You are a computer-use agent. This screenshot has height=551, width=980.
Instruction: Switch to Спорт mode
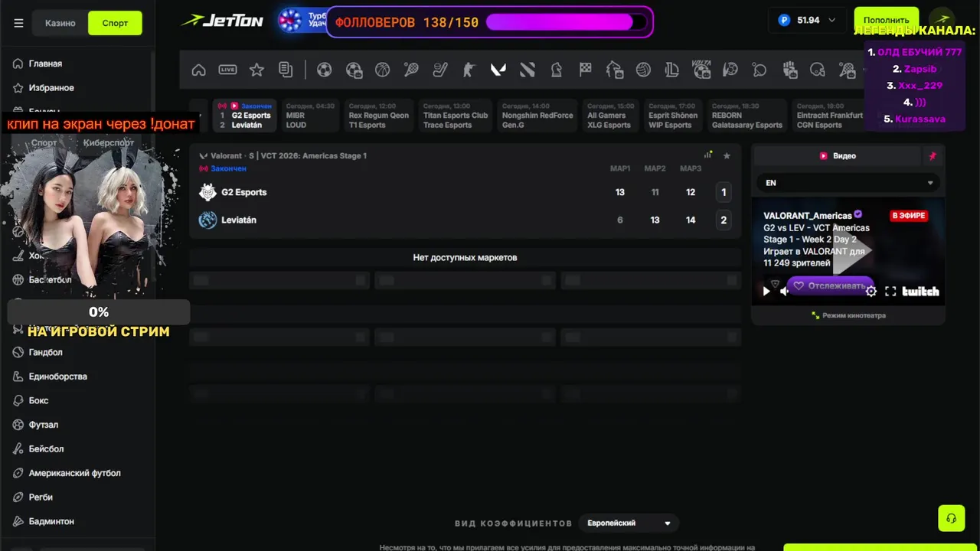click(115, 23)
